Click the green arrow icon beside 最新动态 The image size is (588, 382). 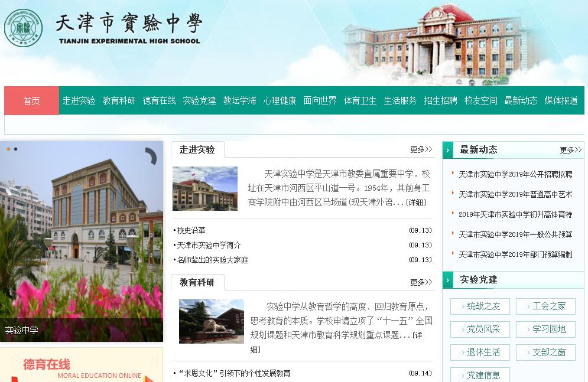tap(449, 150)
